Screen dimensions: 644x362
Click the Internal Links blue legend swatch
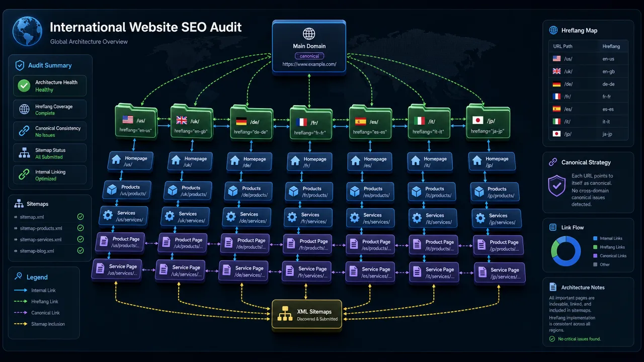click(595, 238)
